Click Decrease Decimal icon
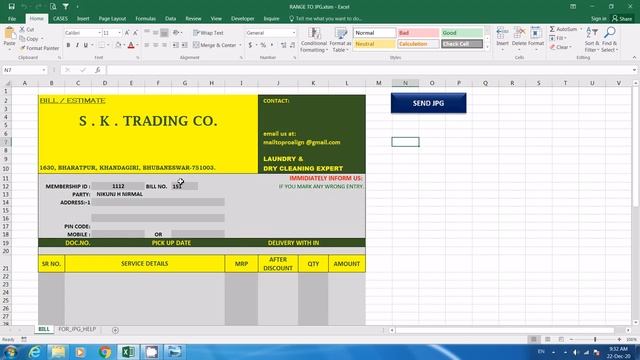This screenshot has height=360, width=640. point(292,45)
